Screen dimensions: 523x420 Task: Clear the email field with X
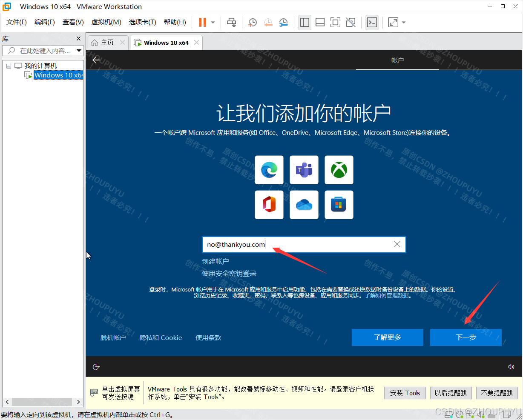[x=397, y=244]
